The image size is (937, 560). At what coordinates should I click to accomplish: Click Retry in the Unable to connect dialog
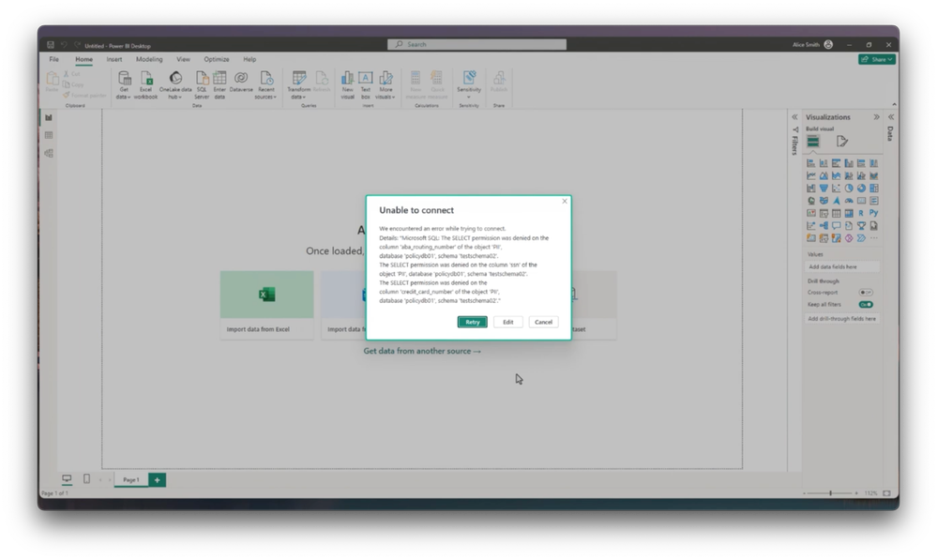(x=472, y=322)
